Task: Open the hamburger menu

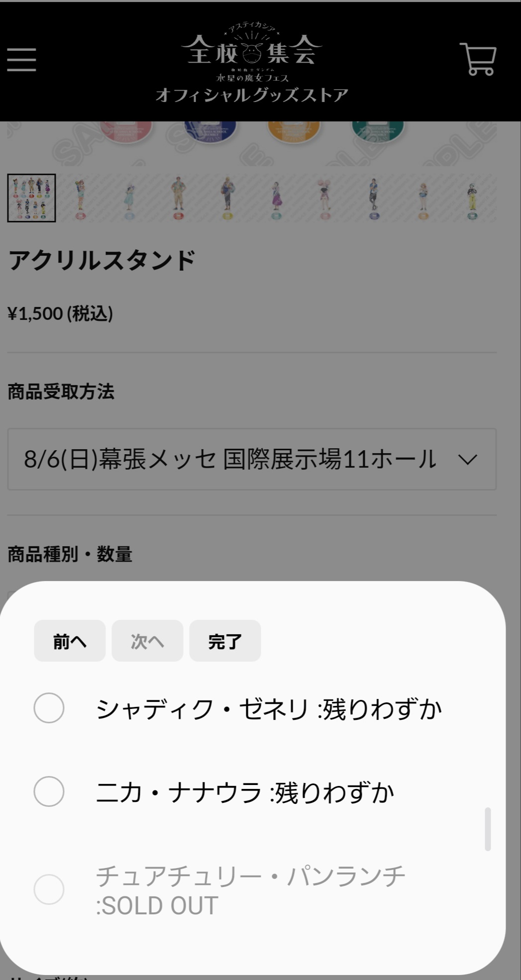Action: (x=21, y=60)
